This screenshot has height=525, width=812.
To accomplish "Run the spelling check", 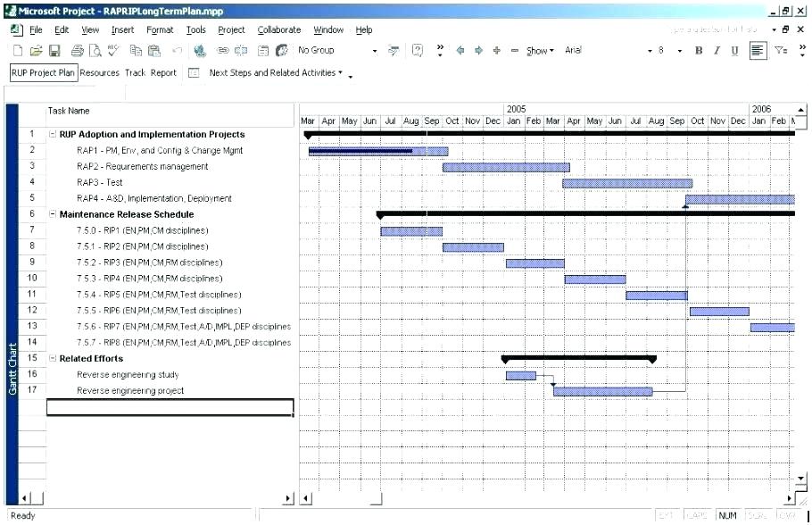I will click(x=113, y=50).
